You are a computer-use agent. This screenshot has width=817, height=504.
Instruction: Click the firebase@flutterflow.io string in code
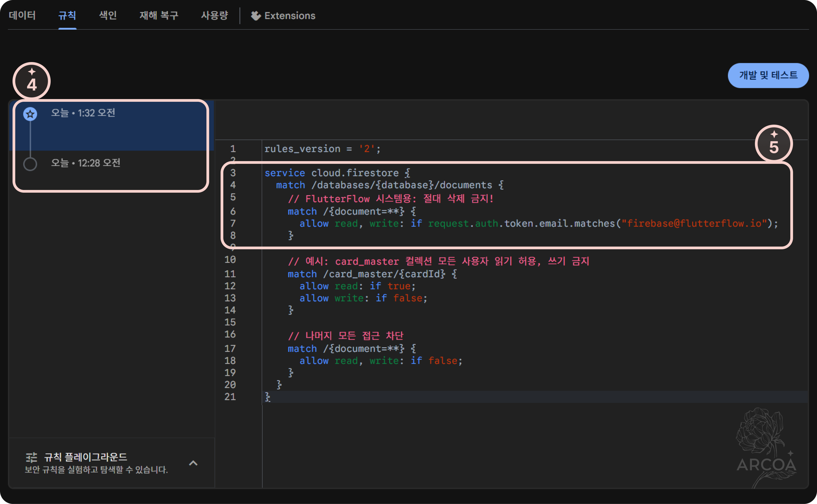pyautogui.click(x=694, y=223)
